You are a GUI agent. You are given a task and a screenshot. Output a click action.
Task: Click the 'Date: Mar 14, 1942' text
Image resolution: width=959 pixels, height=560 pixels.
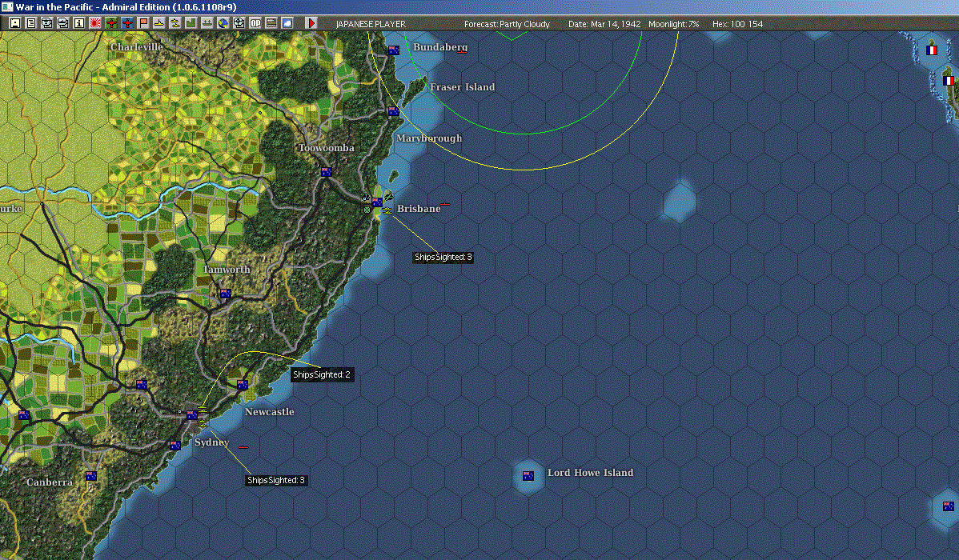click(604, 24)
